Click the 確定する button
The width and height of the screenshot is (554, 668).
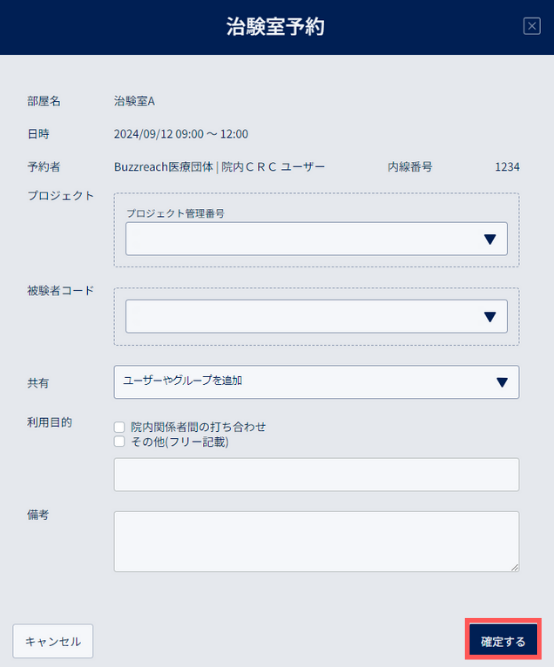click(503, 641)
